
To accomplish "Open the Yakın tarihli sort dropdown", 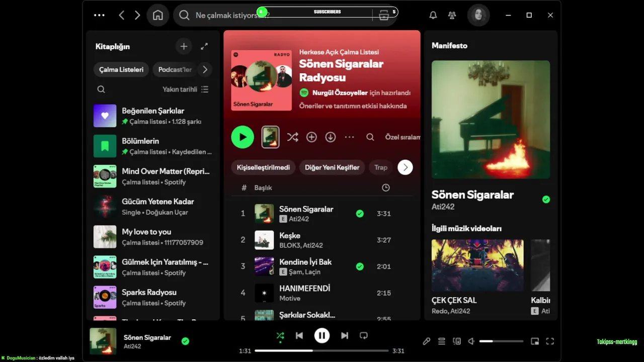I will pos(185,89).
